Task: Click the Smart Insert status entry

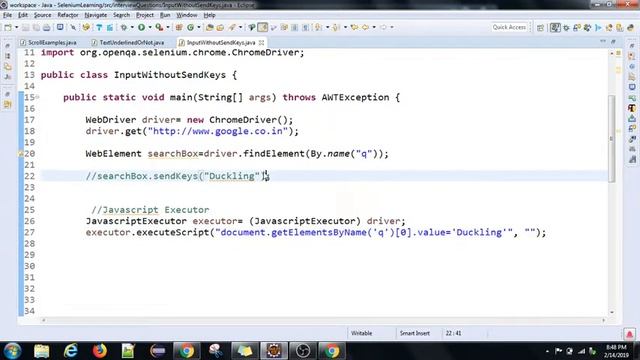Action: [415, 333]
